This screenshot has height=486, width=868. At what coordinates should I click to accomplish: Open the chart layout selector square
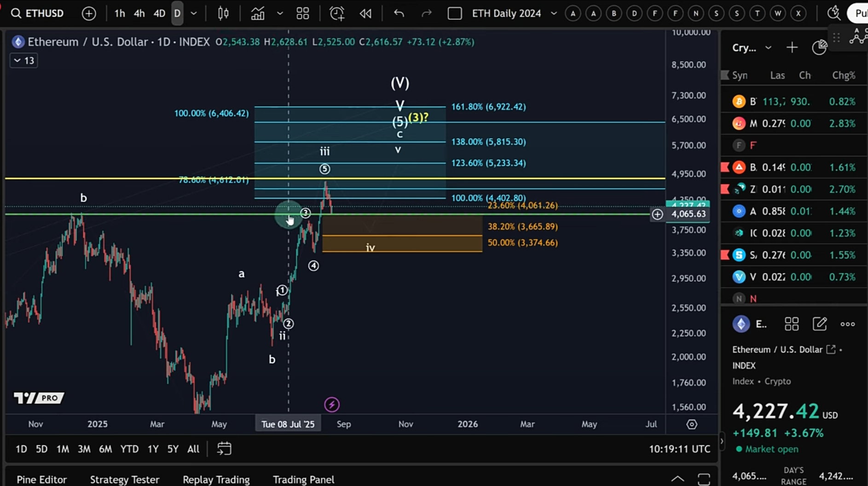[455, 13]
